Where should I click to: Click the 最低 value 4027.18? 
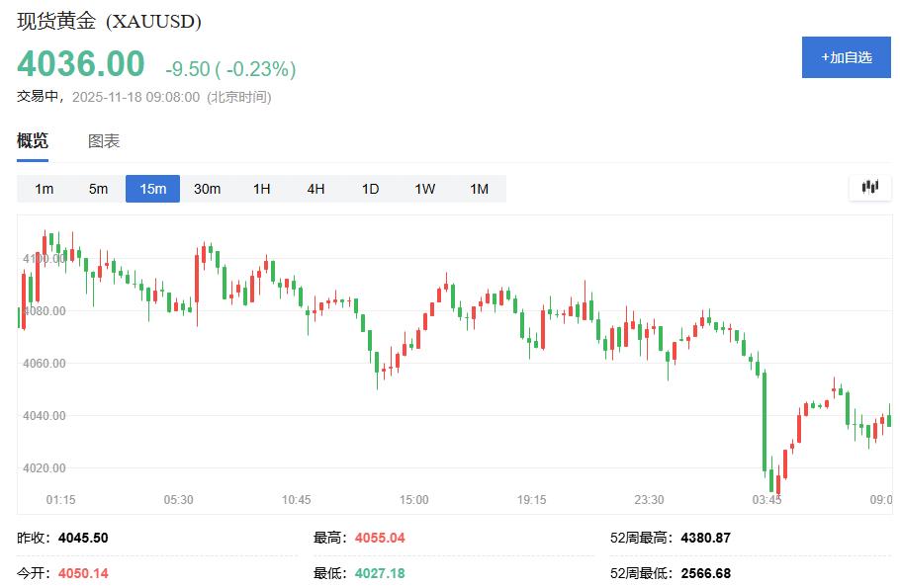coord(380,569)
